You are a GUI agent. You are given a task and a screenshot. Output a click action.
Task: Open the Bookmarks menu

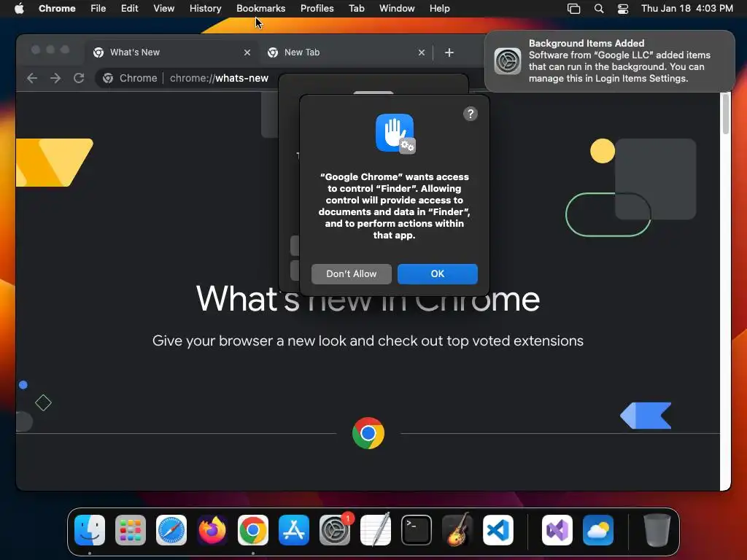point(260,9)
